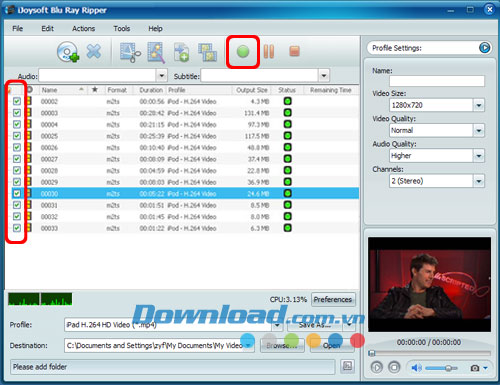Screen dimensions: 500x385
Task: Uncheck the checkbox for 00003
Action: point(17,113)
